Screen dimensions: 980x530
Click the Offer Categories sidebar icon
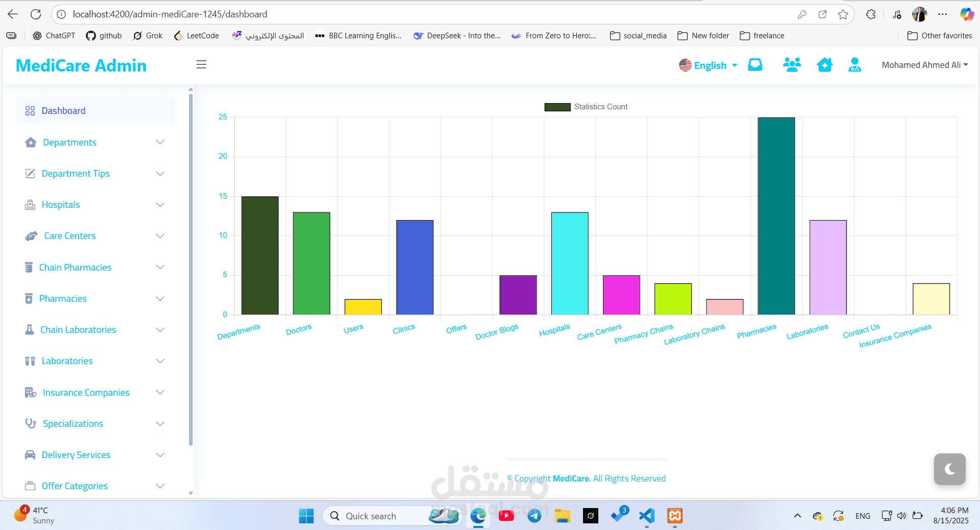pos(30,486)
